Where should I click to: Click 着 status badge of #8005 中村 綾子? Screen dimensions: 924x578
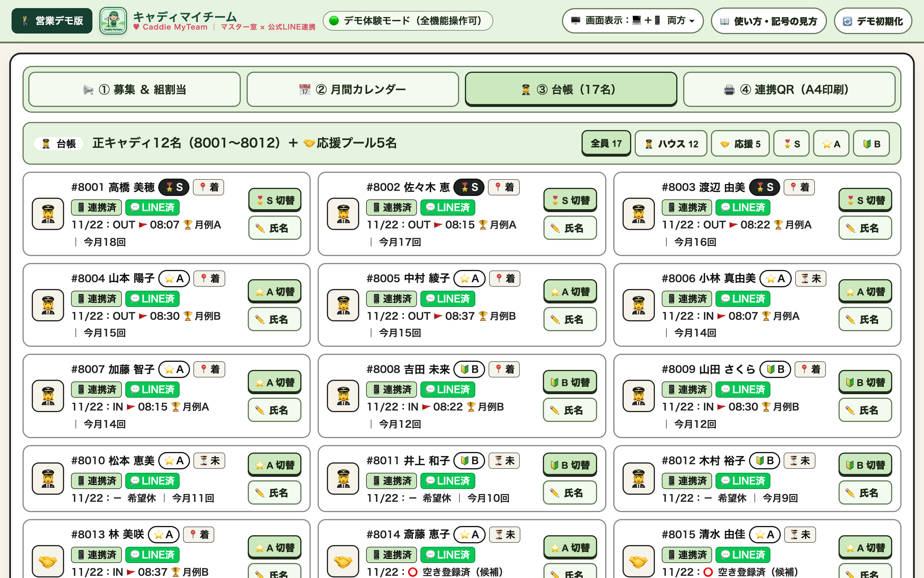coord(504,278)
